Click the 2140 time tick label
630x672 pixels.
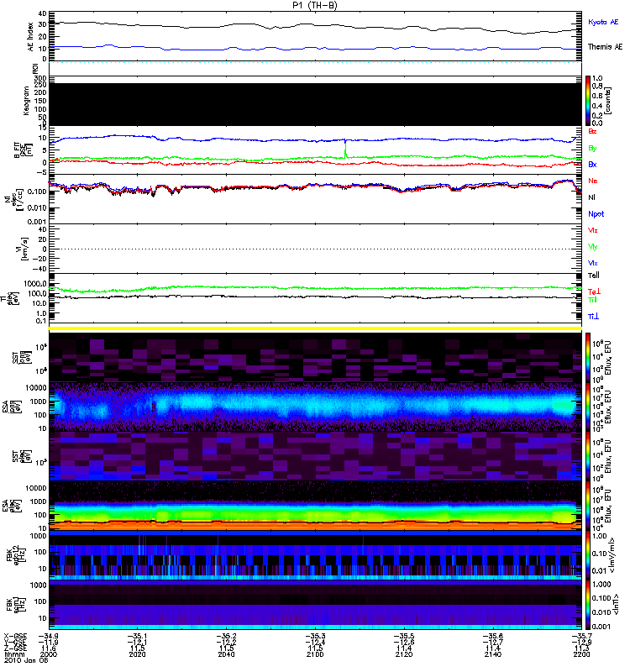493,654
